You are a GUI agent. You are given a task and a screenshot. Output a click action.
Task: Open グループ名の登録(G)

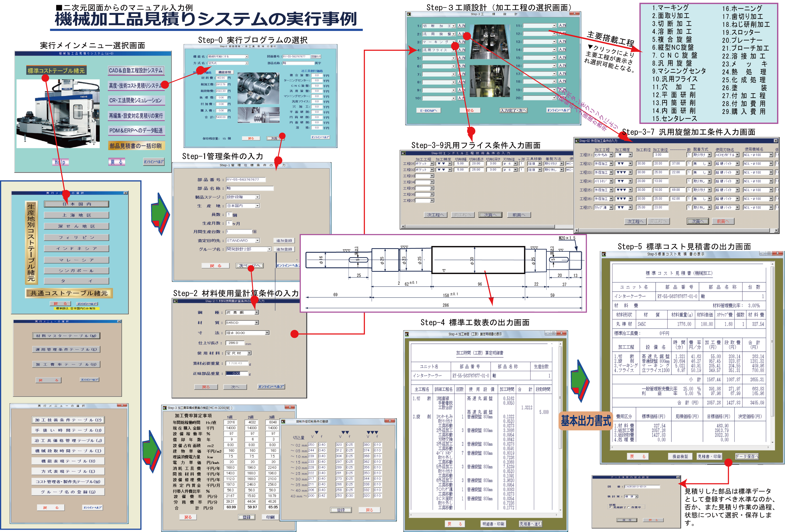pyautogui.click(x=68, y=492)
